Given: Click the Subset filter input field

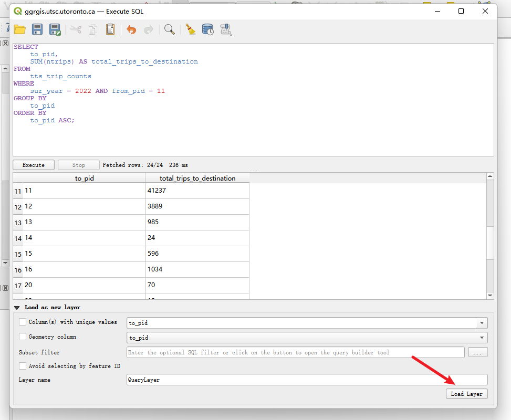Looking at the screenshot, I should coord(295,352).
